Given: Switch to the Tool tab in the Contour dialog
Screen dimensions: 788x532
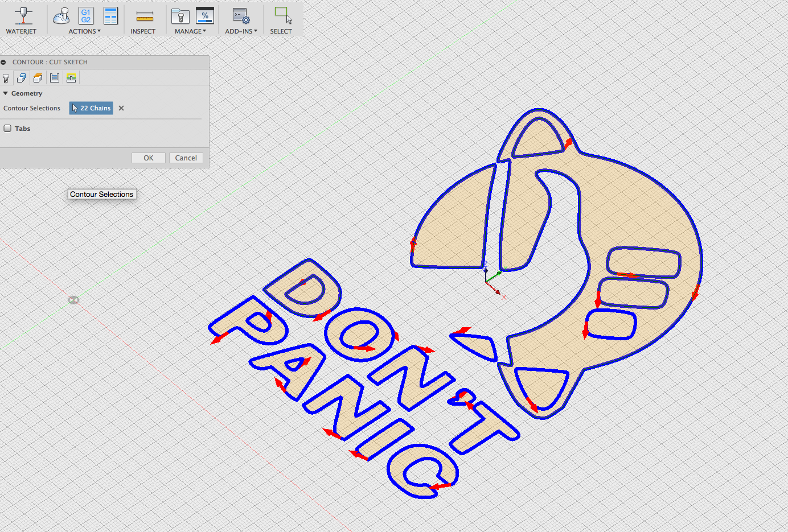Looking at the screenshot, I should [6, 78].
